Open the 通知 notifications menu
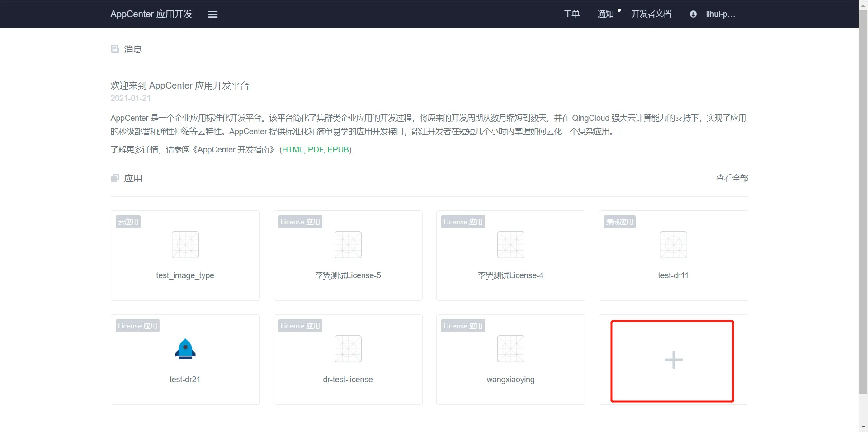Viewport: 868px width, 432px height. [x=605, y=14]
